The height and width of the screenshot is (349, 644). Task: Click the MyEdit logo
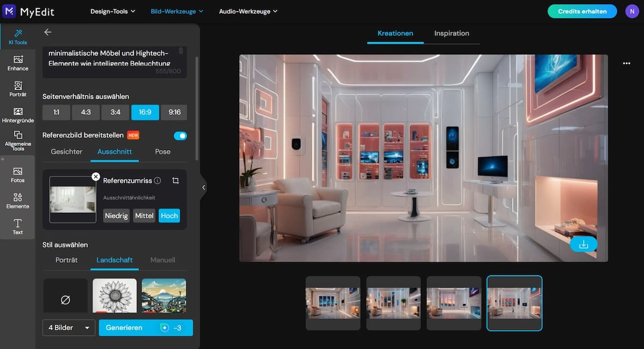coord(29,11)
